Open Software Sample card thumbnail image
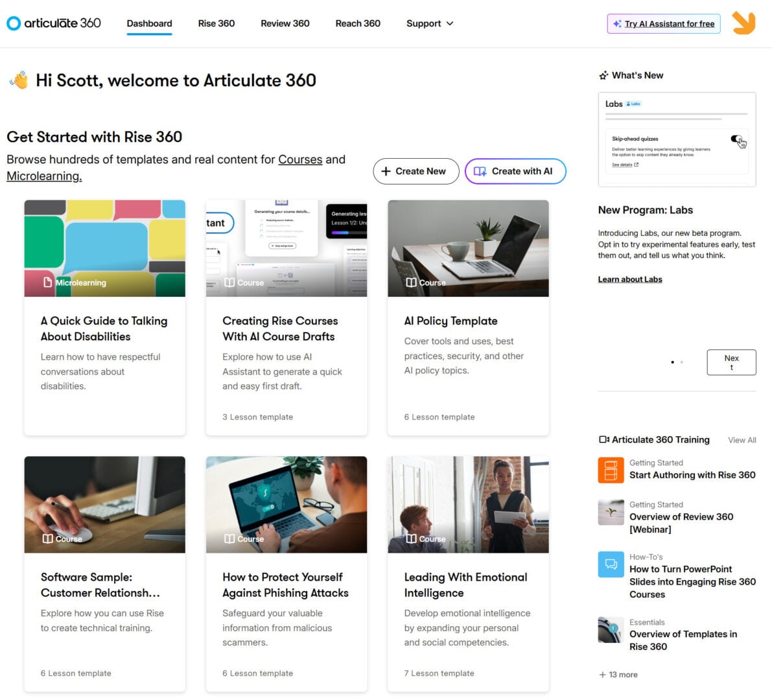This screenshot has width=772, height=700. click(x=105, y=504)
